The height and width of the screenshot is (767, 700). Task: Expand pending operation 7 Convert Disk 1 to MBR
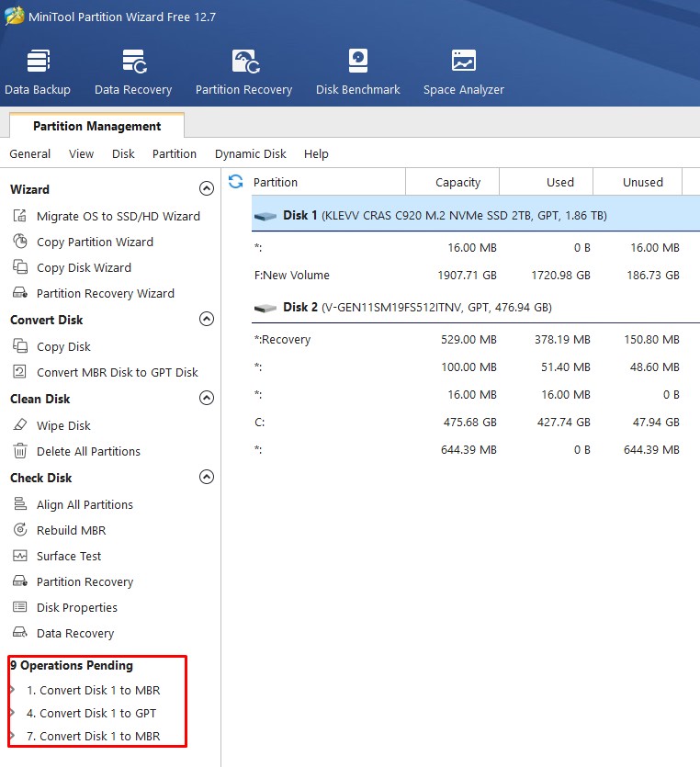point(12,736)
